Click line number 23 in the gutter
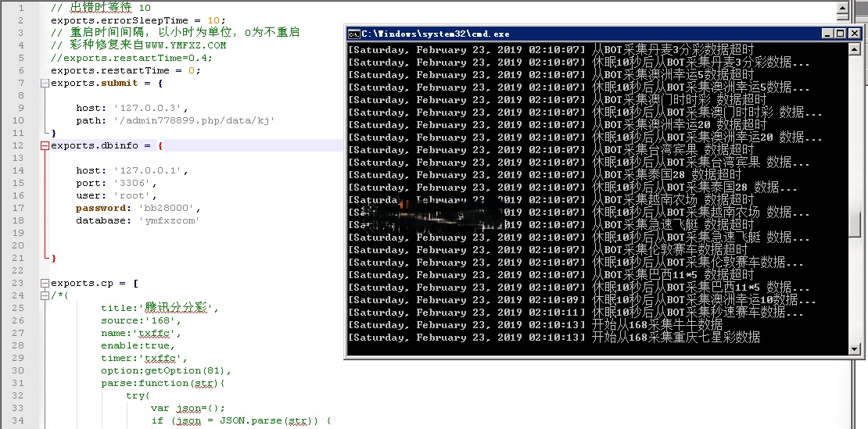Screen dimensions: 868x429 coord(18,283)
